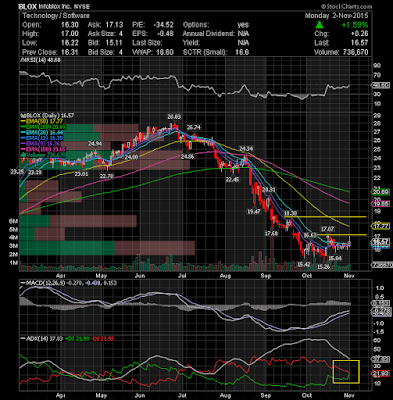Click the 17.07 price label

point(327,229)
